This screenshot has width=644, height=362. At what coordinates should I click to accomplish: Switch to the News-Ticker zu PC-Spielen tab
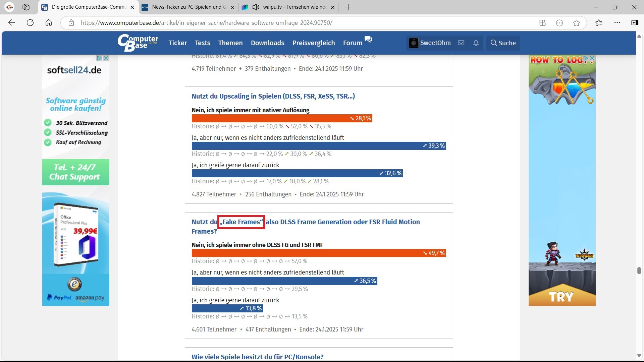point(188,7)
